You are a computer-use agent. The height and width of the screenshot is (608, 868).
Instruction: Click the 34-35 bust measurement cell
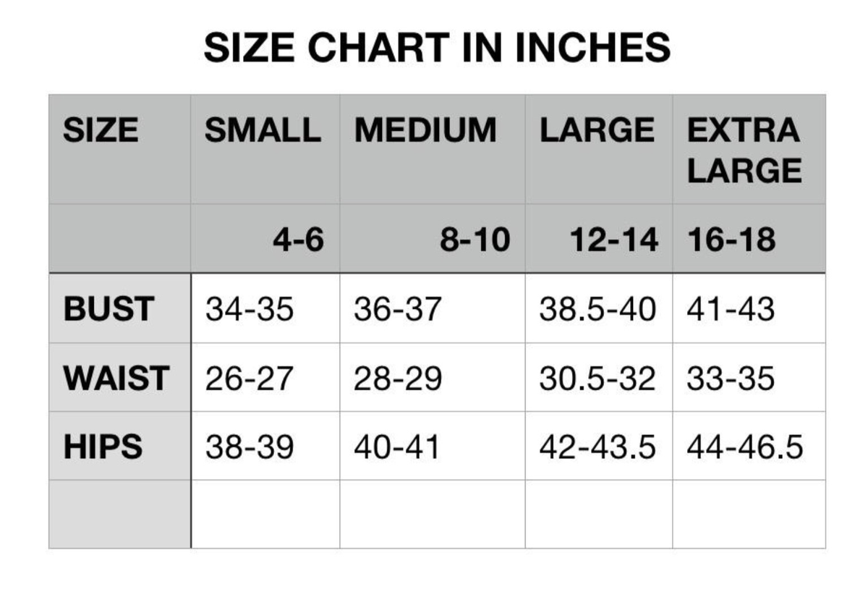click(x=265, y=308)
